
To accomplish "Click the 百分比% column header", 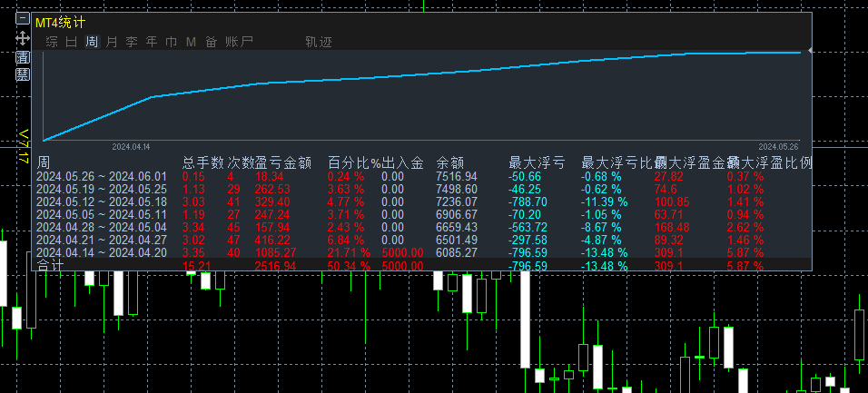I will pos(354,162).
